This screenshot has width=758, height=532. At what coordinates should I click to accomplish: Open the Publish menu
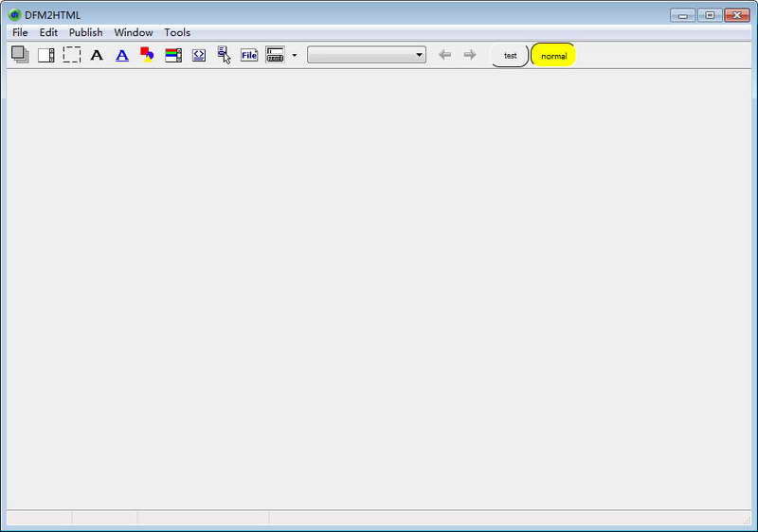(85, 32)
